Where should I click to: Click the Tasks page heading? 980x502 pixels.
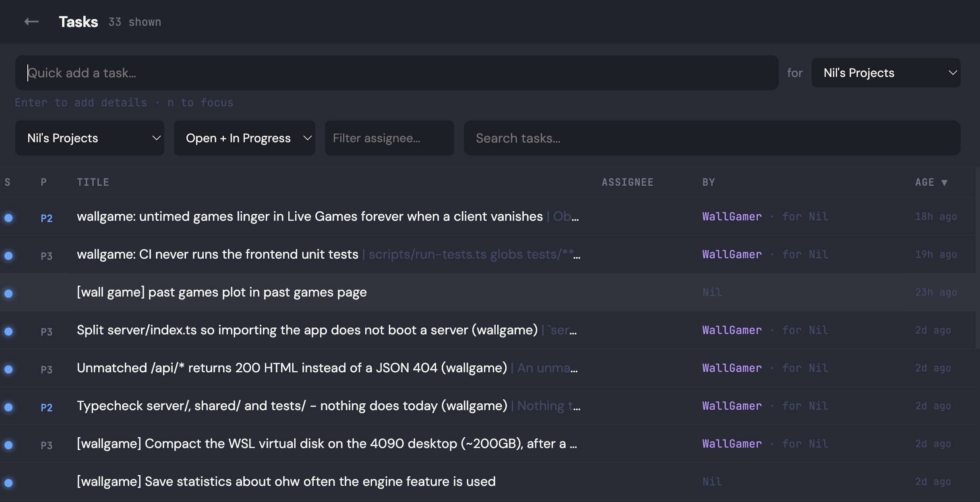point(79,22)
